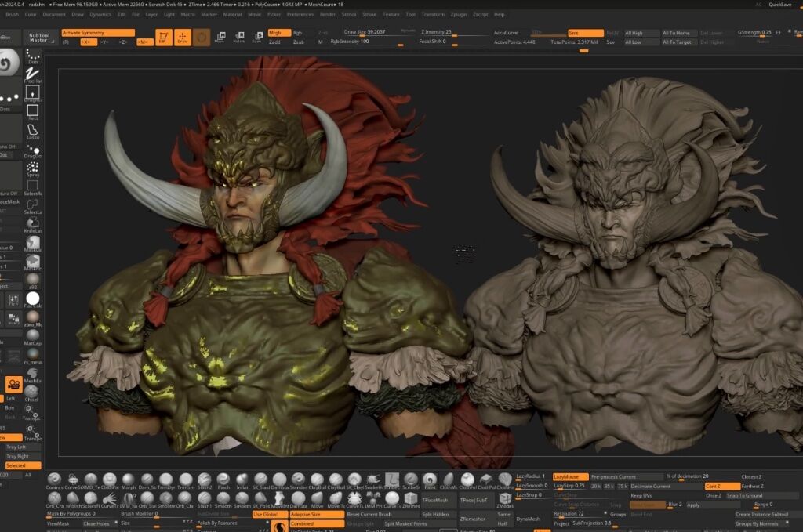Open the SubTool Master dropdown
Viewport: 803px width, 532px height.
(x=39, y=38)
